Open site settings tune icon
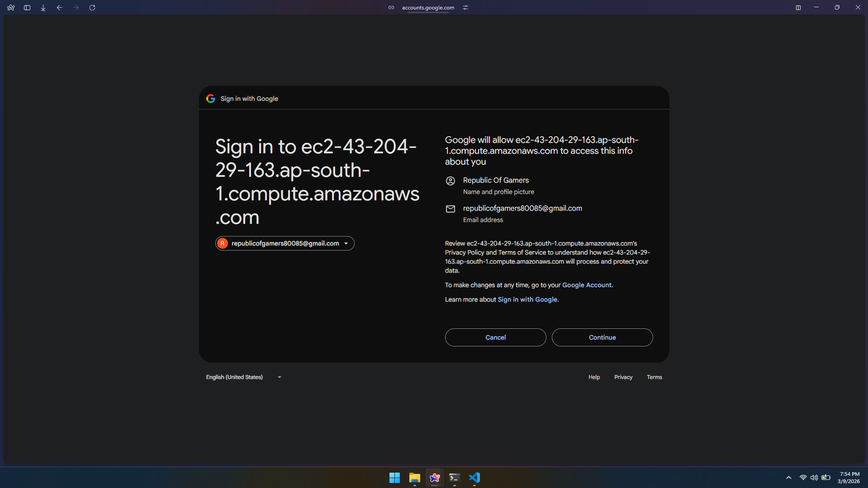This screenshot has height=488, width=868. [465, 8]
